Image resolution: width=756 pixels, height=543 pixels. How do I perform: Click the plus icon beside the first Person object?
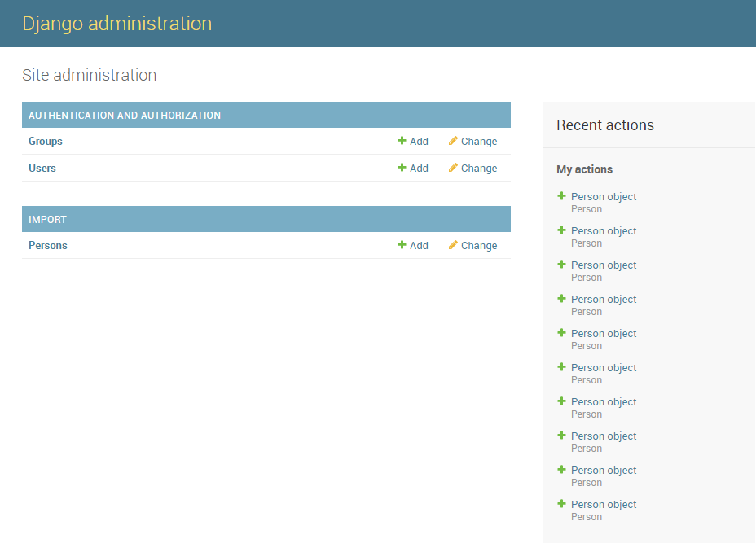click(x=561, y=195)
